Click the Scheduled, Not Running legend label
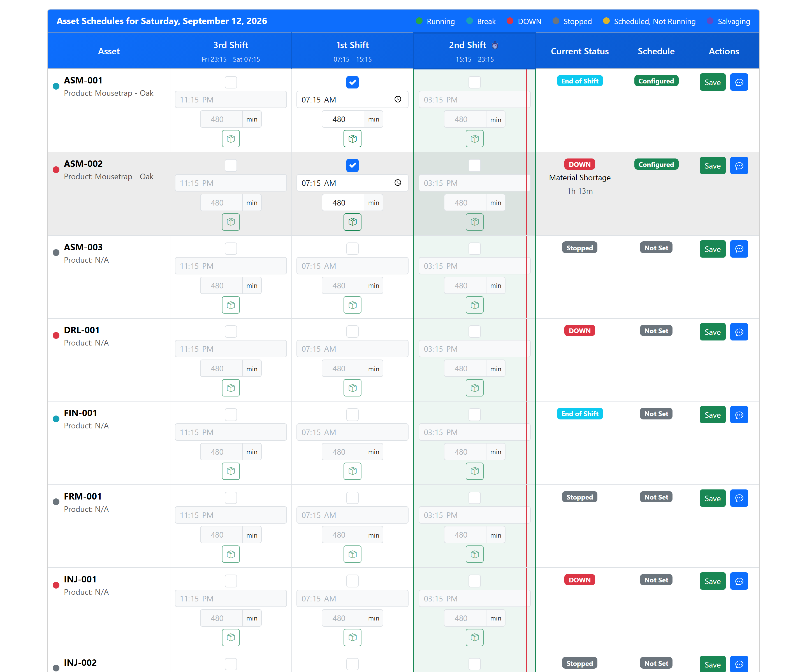The width and height of the screenshot is (807, 672). click(x=655, y=22)
